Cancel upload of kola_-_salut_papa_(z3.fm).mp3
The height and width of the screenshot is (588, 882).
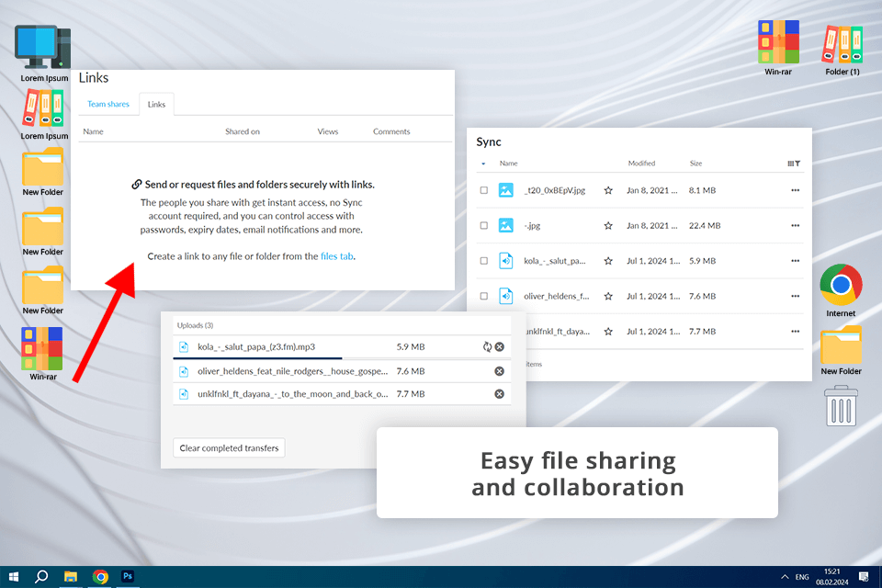point(500,346)
